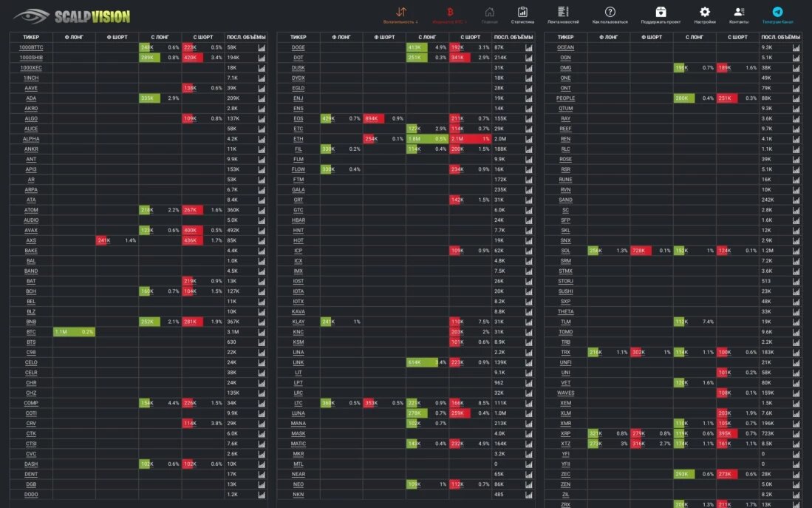Click С ЛОНГ header in the table listing OCEAN

pyautogui.click(x=695, y=37)
